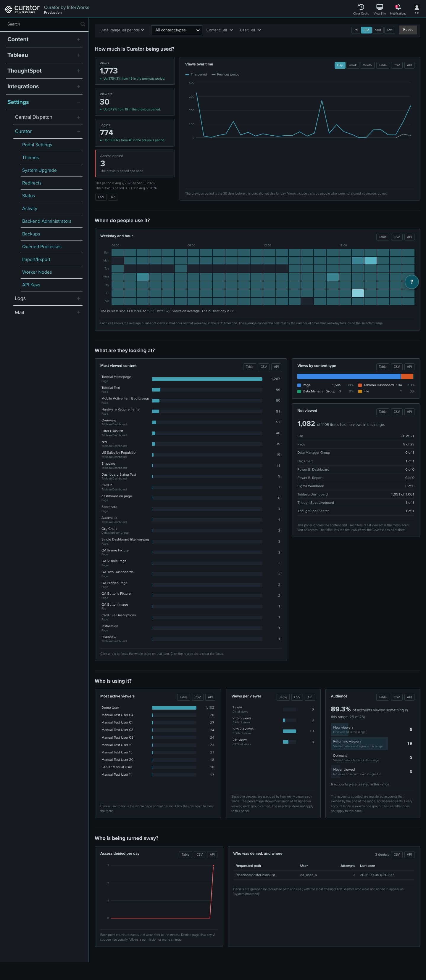Expand the Integrations sidebar section
The image size is (426, 980).
click(44, 86)
